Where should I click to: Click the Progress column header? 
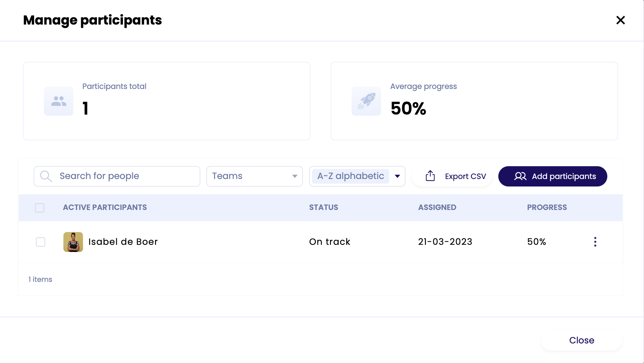[x=547, y=207]
